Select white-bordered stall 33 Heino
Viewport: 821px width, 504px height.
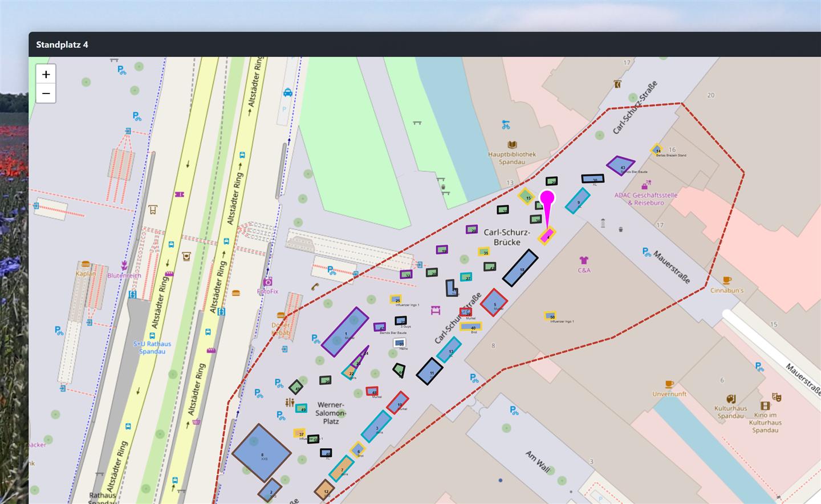(400, 343)
